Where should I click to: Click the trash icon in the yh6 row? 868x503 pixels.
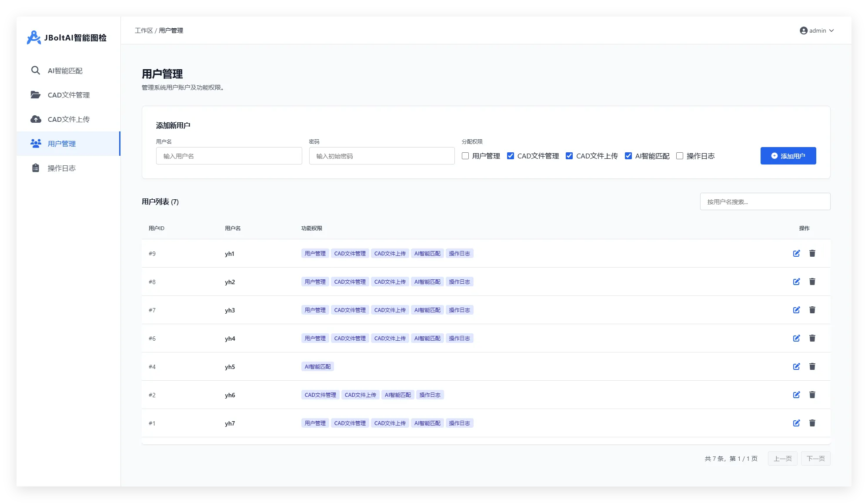(x=812, y=395)
